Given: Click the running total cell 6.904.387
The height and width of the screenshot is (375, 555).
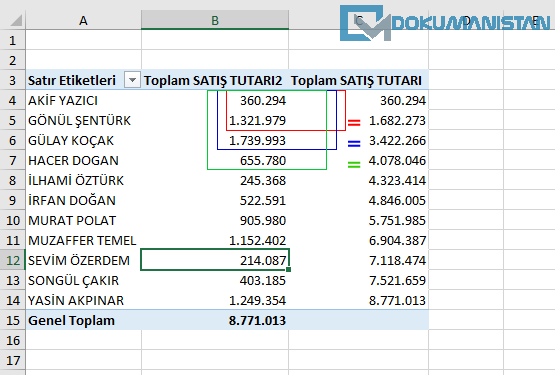Looking at the screenshot, I should coord(358,240).
